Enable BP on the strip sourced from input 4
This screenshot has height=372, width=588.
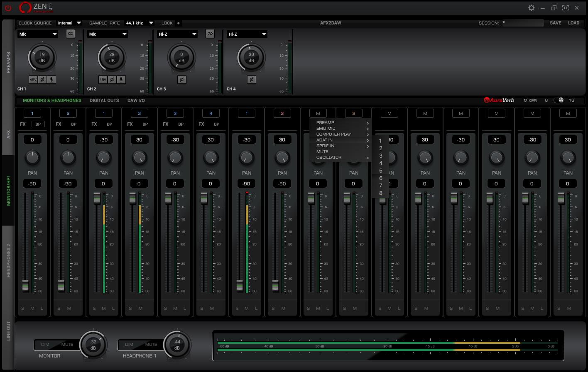pos(217,124)
